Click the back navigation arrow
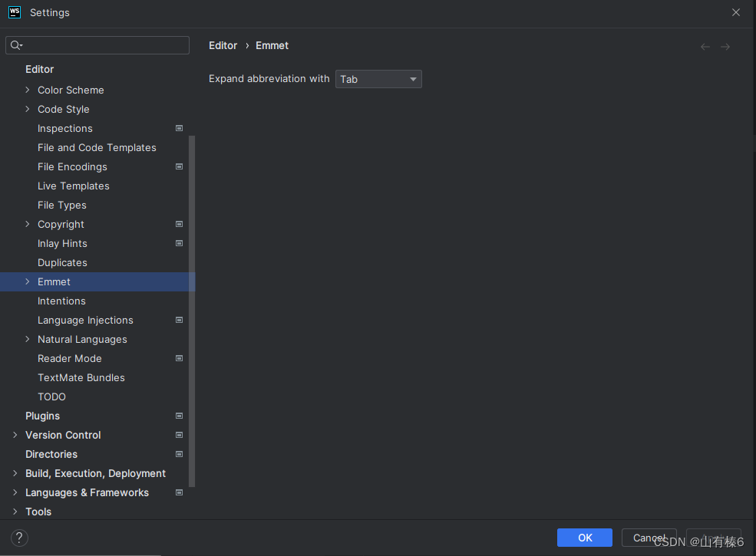Viewport: 756px width, 556px height. pos(705,46)
